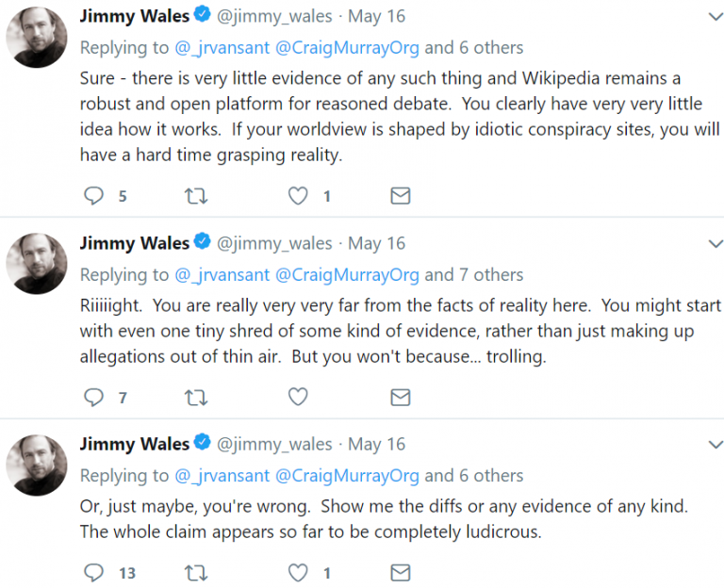The width and height of the screenshot is (724, 588).
Task: Like the tweet about idiotic conspiracy sites
Action: (298, 196)
